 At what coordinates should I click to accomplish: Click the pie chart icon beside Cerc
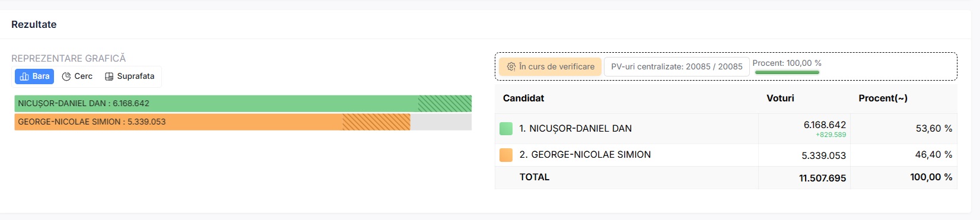point(66,76)
